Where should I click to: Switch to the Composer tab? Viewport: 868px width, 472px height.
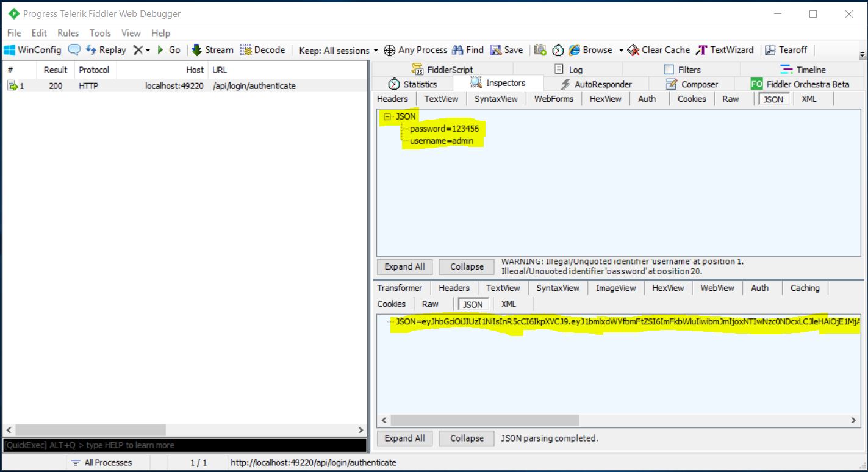[691, 84]
